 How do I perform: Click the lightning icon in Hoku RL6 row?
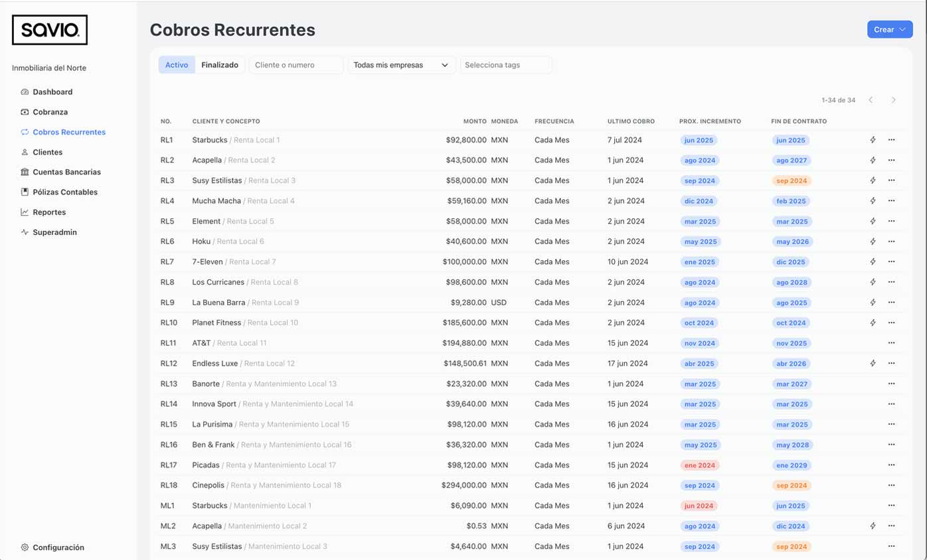tap(873, 242)
